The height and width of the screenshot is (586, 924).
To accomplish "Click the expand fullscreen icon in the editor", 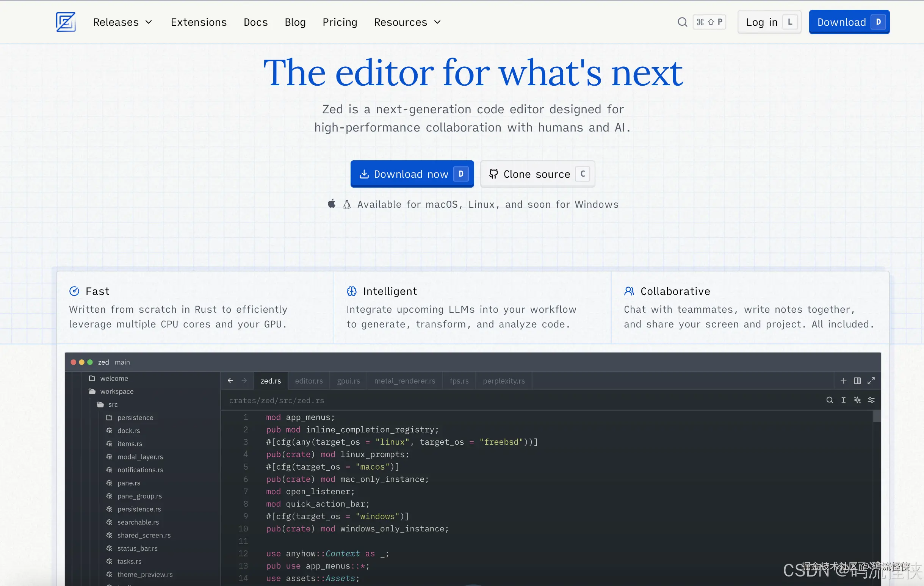I will [871, 381].
